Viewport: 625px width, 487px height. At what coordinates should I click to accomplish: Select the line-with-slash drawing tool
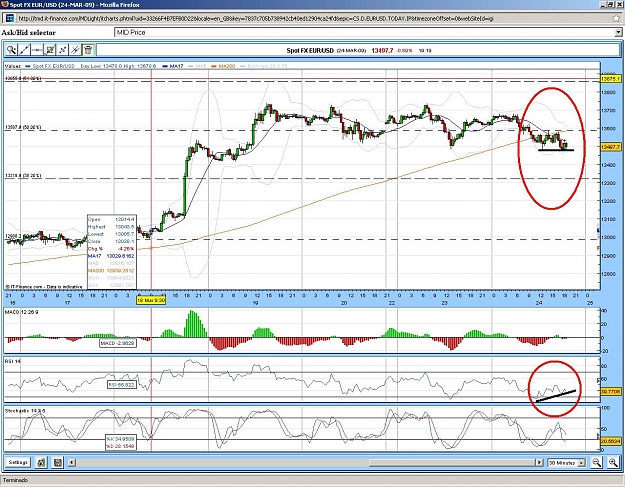[75, 50]
